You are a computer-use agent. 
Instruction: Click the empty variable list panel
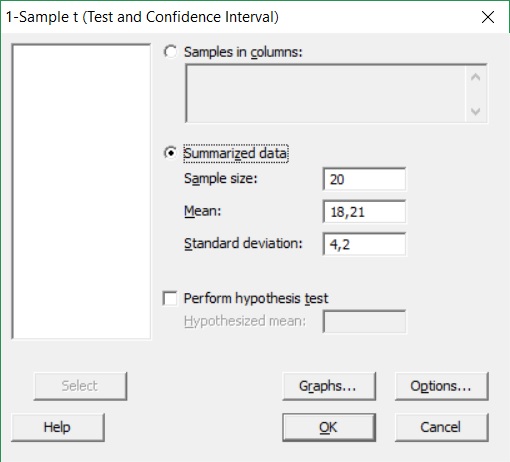click(81, 191)
